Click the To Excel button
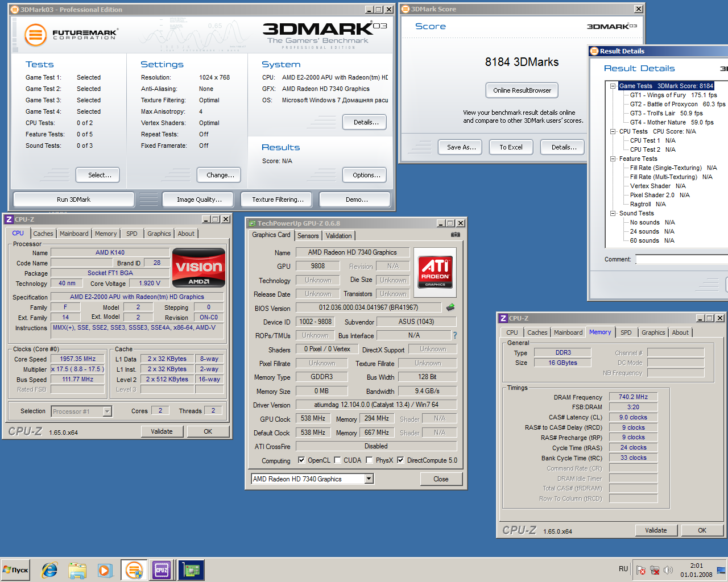This screenshot has height=582, width=728. point(511,147)
